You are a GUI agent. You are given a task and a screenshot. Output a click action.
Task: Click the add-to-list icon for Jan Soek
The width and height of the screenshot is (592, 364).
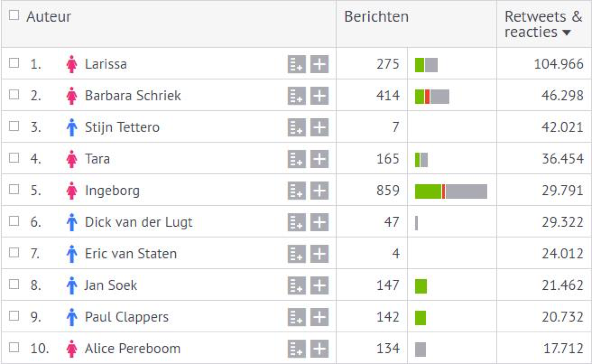click(297, 285)
